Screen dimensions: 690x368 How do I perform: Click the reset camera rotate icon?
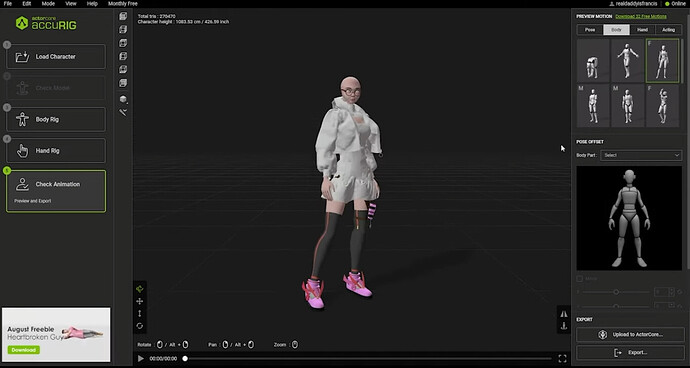tap(139, 326)
